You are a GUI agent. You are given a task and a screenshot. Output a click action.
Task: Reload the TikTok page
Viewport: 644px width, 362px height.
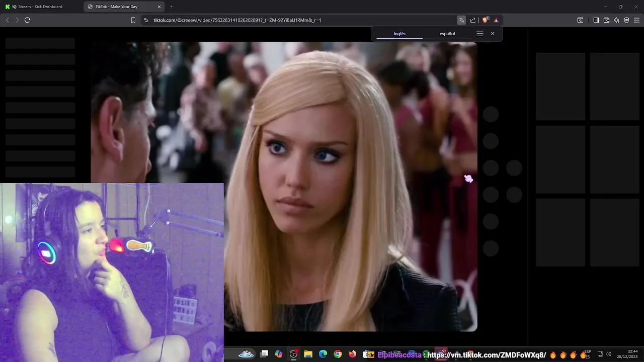click(x=27, y=20)
